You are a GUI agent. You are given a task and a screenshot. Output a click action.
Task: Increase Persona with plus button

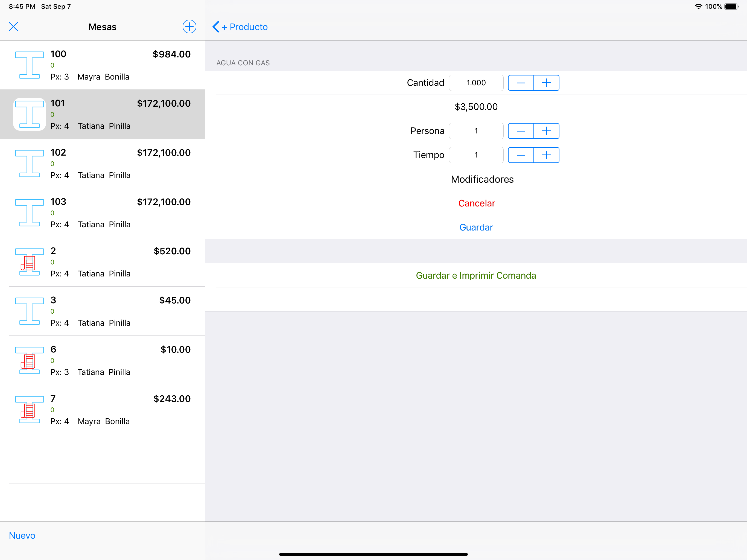(546, 131)
